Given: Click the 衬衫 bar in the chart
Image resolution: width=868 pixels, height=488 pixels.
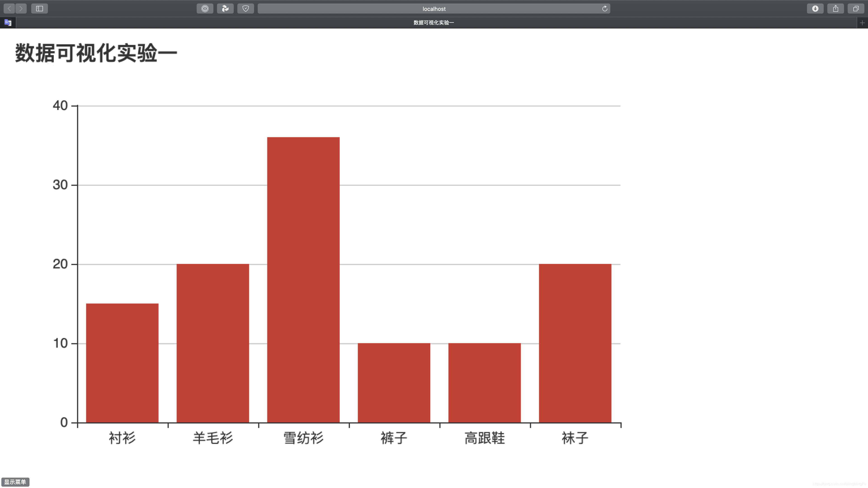Looking at the screenshot, I should [122, 363].
